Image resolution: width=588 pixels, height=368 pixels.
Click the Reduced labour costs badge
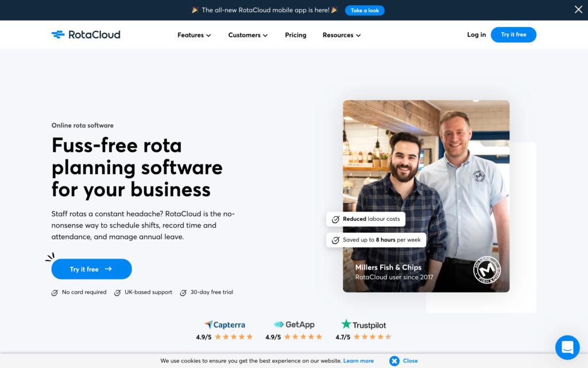(366, 219)
